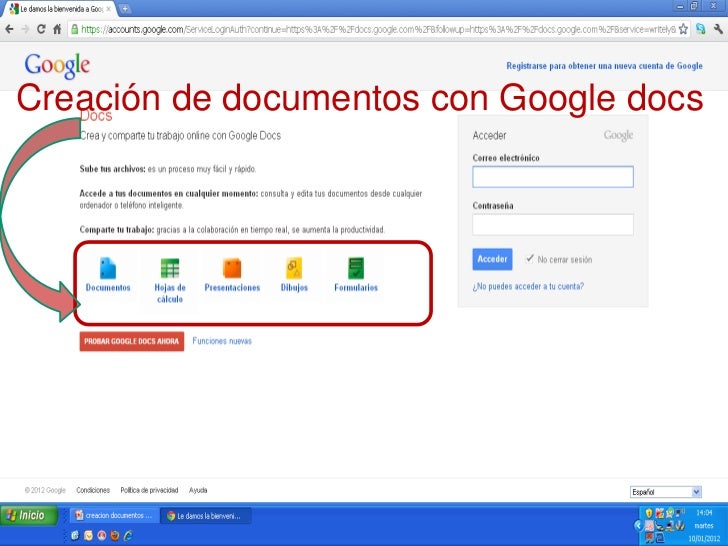This screenshot has height=546, width=728.
Task: Toggle the No cerrar sesión checkbox
Action: (x=530, y=259)
